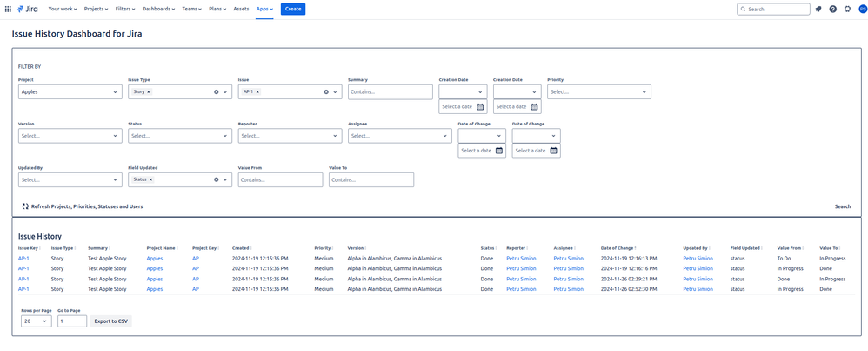This screenshot has width=868, height=351.
Task: Open the user profile avatar
Action: [x=862, y=9]
